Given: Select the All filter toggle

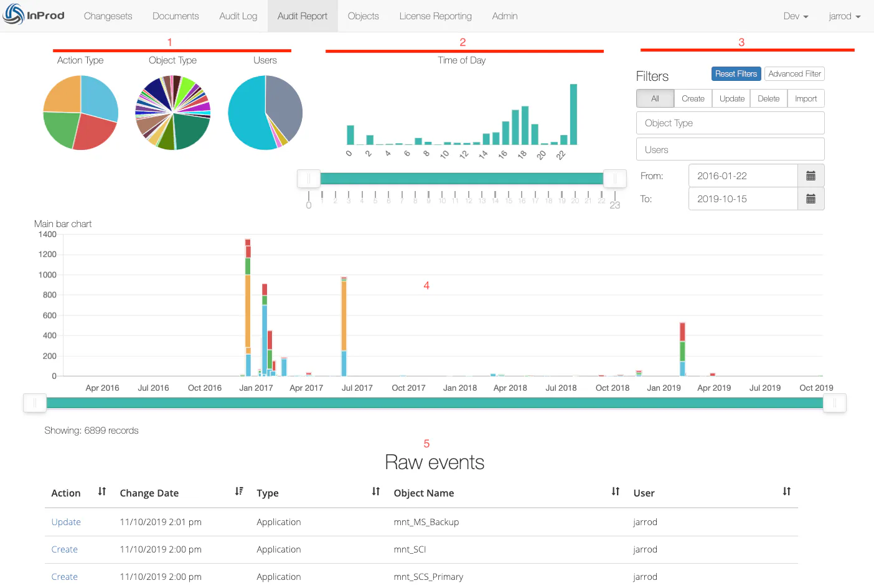Looking at the screenshot, I should coord(655,98).
